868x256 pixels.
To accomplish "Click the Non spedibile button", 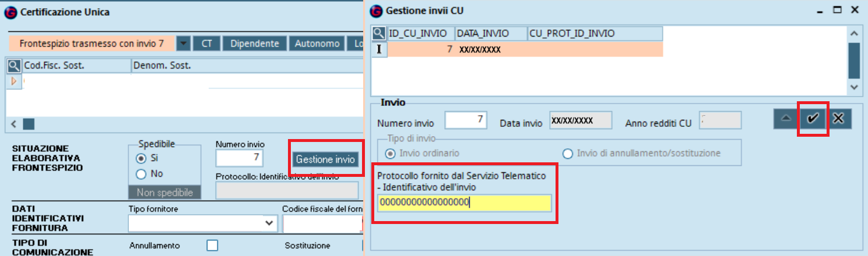I will pyautogui.click(x=164, y=193).
